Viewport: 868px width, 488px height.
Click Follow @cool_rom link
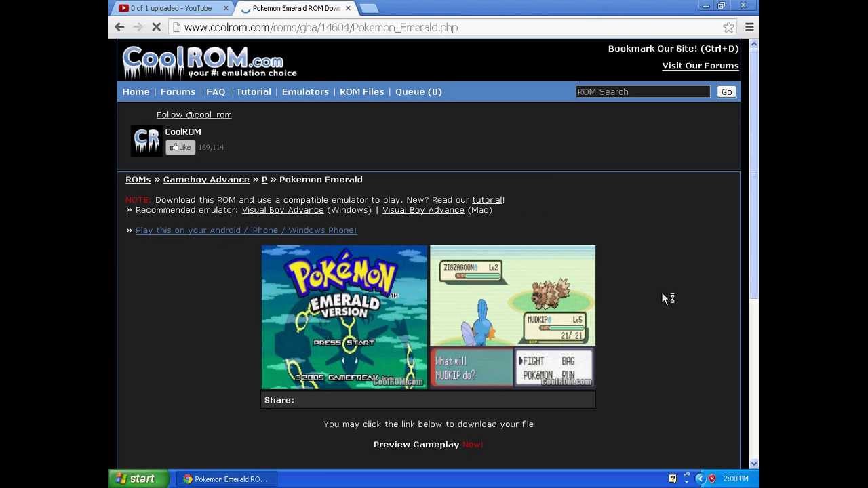point(194,115)
